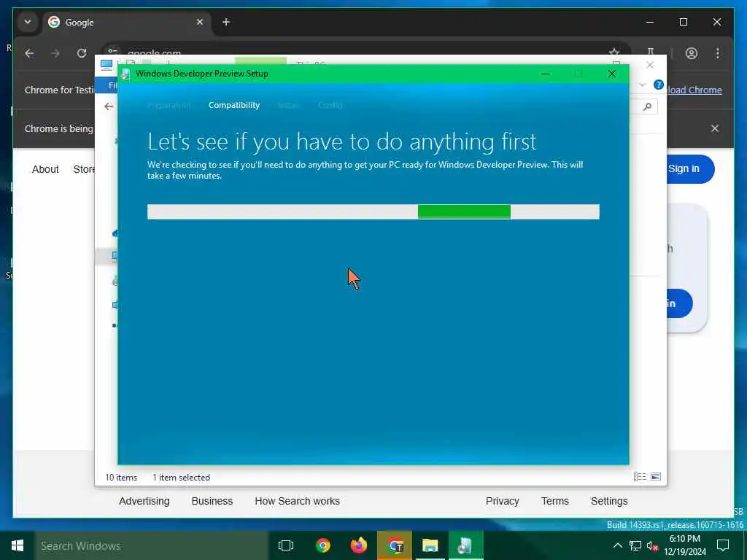747x560 pixels.
Task: Open Firefox from the taskbar
Action: pyautogui.click(x=359, y=545)
